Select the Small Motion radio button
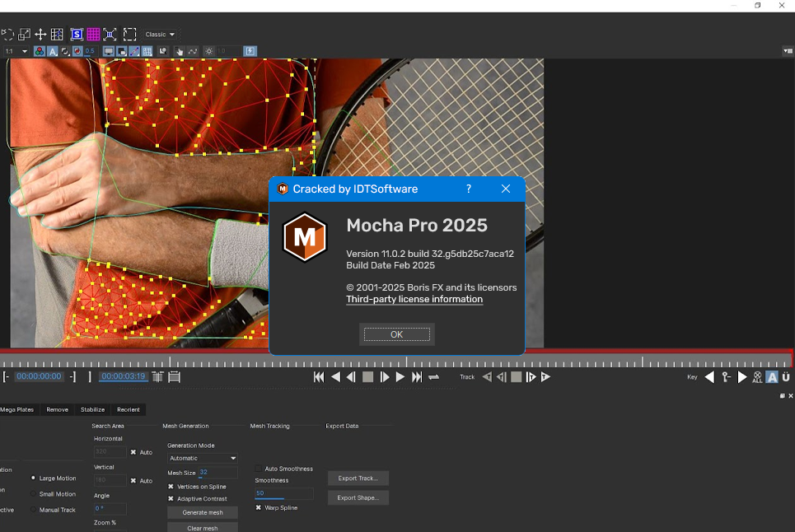 [34, 493]
